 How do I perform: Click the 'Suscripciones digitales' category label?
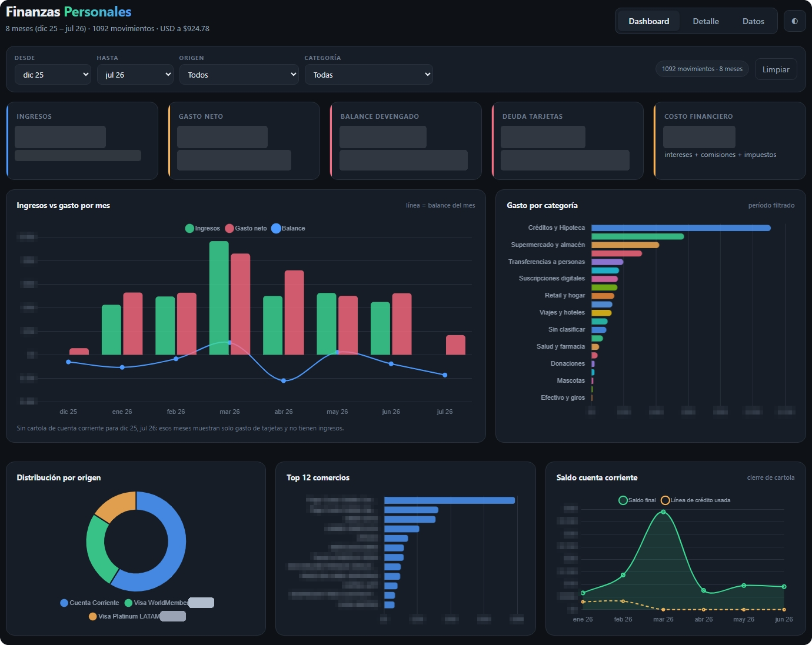click(552, 278)
